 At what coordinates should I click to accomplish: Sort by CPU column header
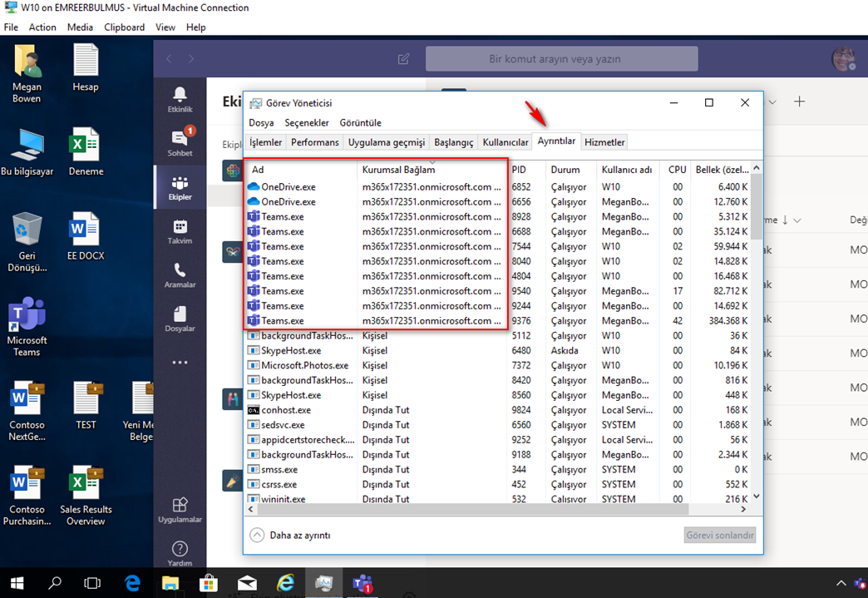[675, 170]
